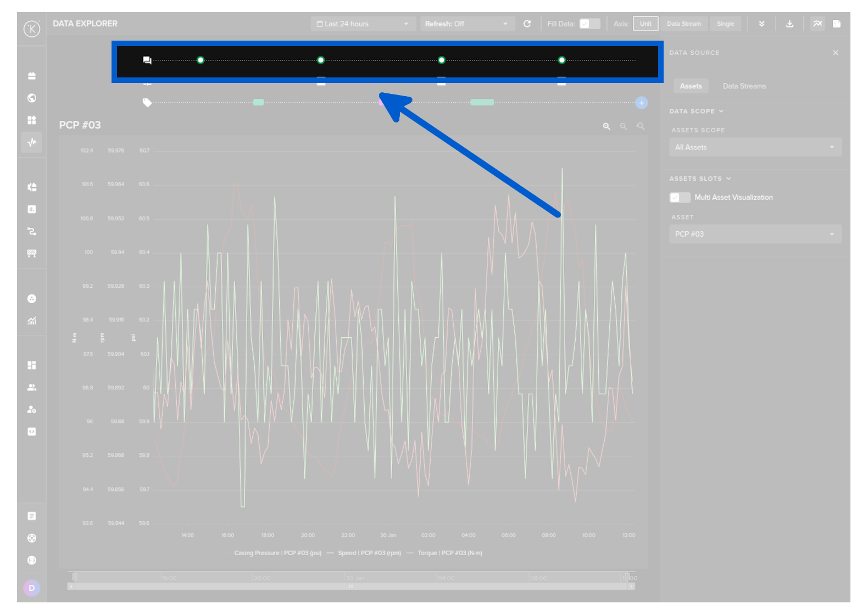Enable Multi Asset Visualization toggle
The image size is (868, 615).
[x=680, y=198]
